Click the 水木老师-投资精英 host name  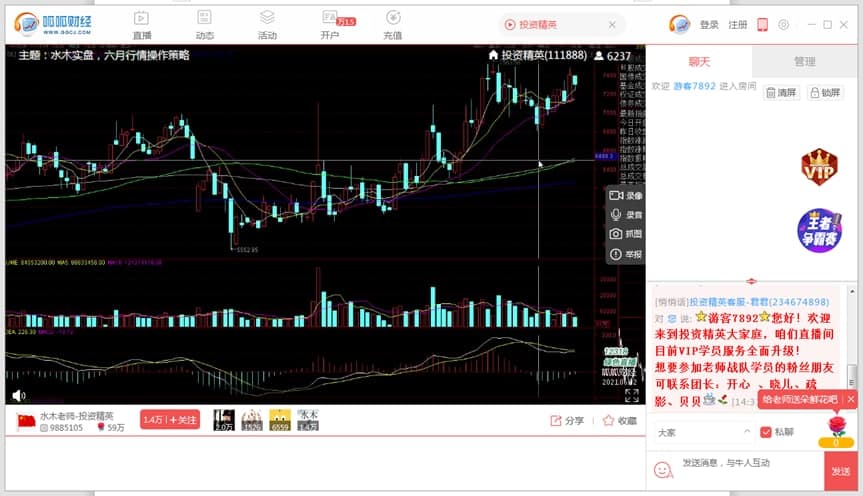[x=77, y=416]
